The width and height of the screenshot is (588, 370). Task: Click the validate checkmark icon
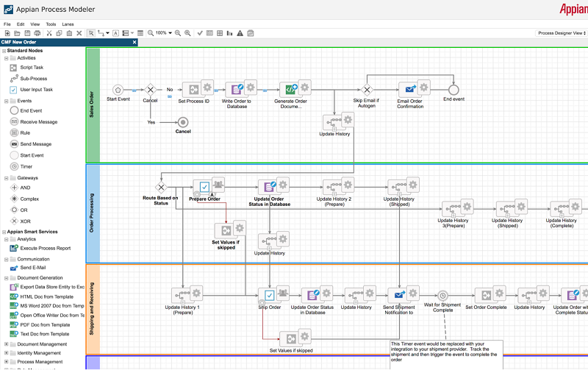200,33
